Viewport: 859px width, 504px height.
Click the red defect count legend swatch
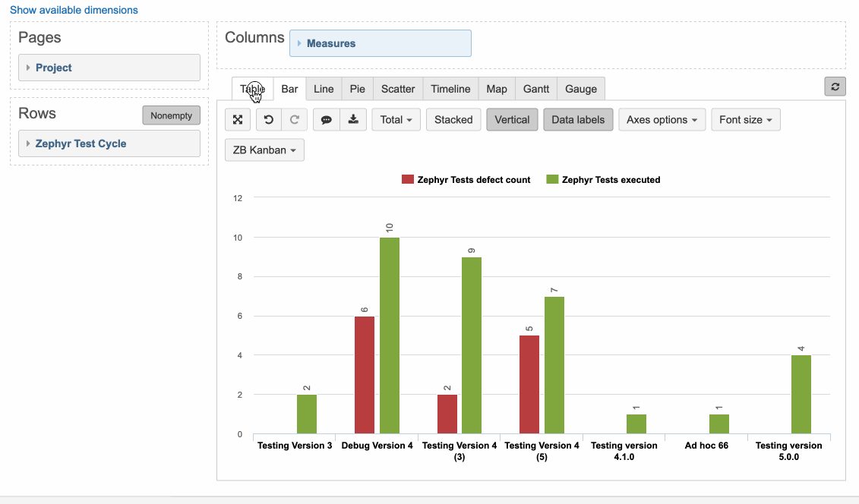(408, 179)
